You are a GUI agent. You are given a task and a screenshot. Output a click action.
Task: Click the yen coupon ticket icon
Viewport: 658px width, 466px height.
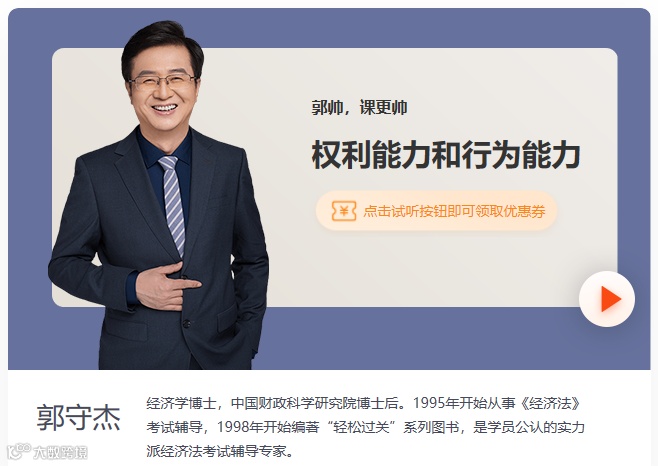coord(344,211)
